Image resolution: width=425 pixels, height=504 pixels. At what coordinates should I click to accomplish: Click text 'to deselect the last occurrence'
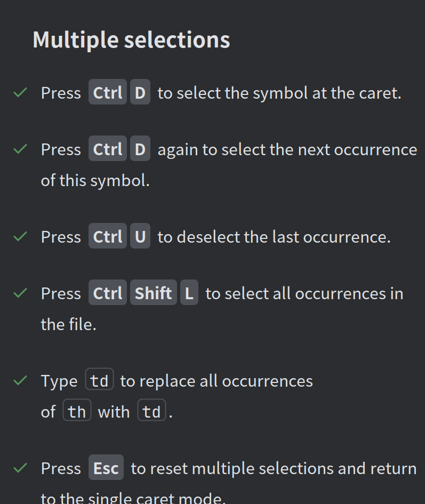pyautogui.click(x=273, y=237)
